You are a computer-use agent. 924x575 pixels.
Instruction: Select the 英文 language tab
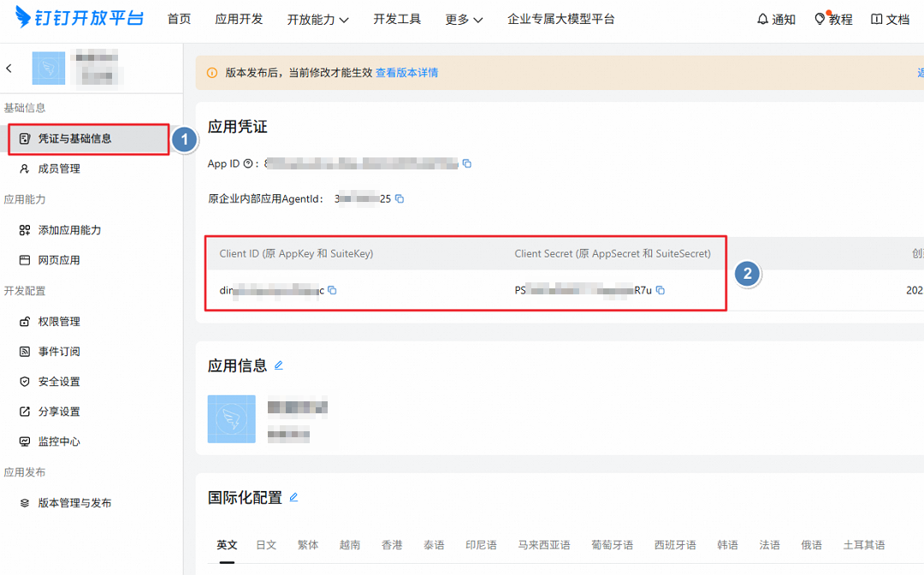(x=227, y=545)
